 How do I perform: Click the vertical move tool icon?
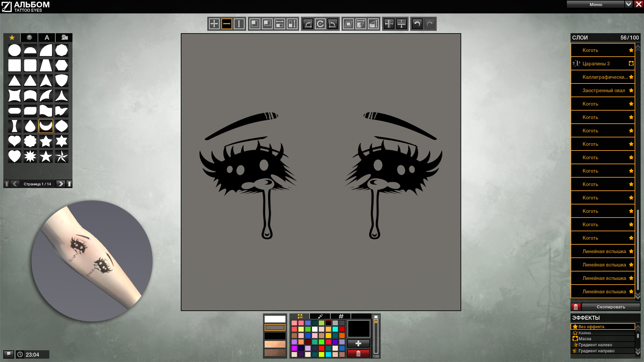[239, 24]
